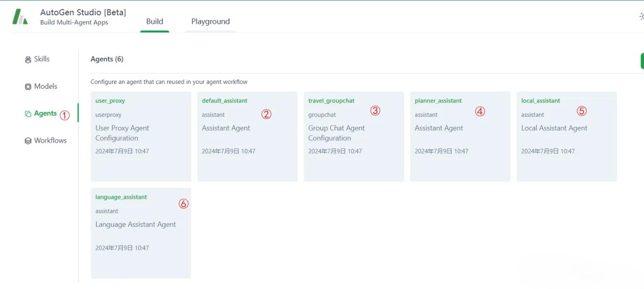Click the Models sidebar icon
644x289 pixels.
pyautogui.click(x=28, y=87)
